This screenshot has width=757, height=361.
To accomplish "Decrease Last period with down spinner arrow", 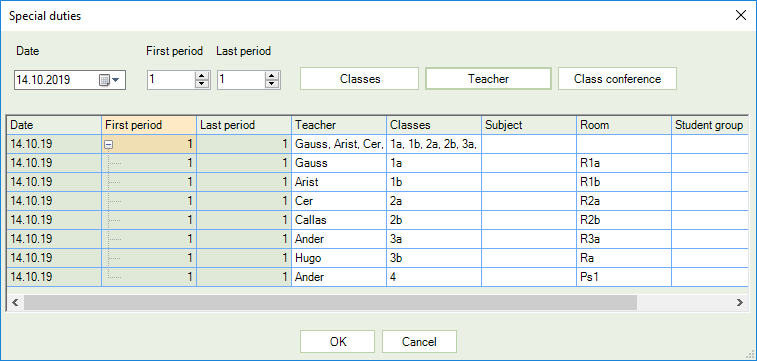I will point(273,84).
